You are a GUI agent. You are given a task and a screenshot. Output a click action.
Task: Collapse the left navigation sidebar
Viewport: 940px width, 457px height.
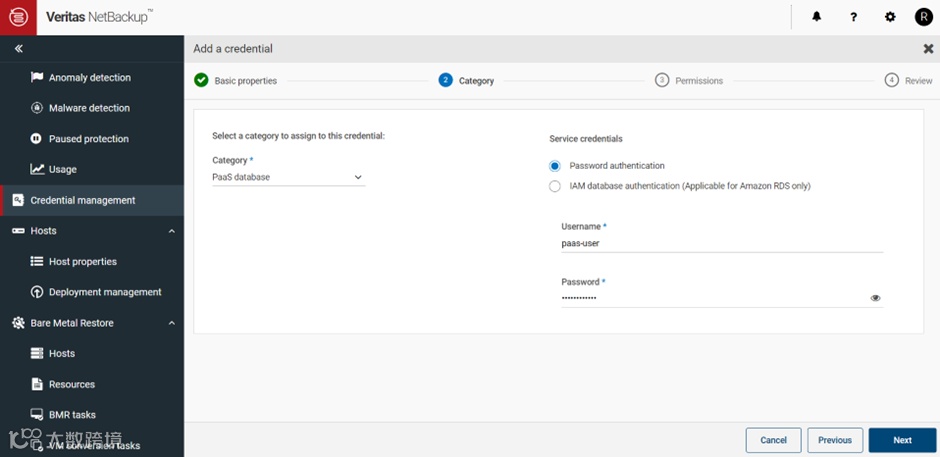(18, 48)
